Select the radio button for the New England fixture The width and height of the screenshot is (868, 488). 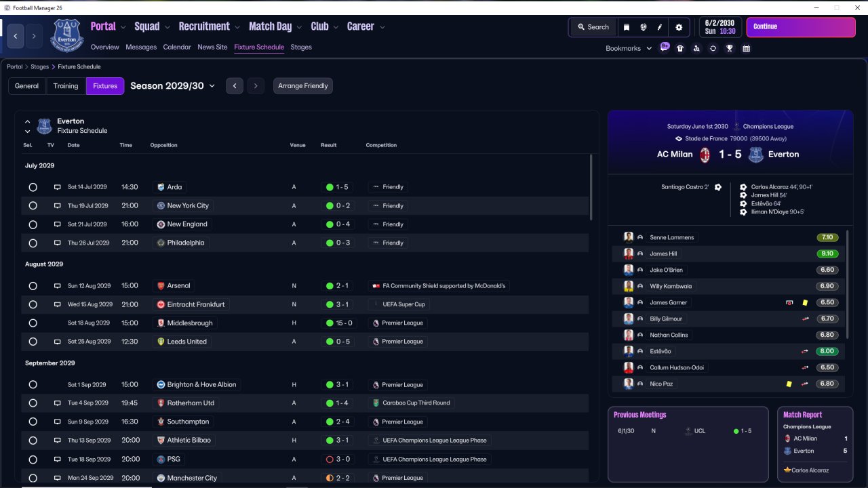click(x=33, y=224)
